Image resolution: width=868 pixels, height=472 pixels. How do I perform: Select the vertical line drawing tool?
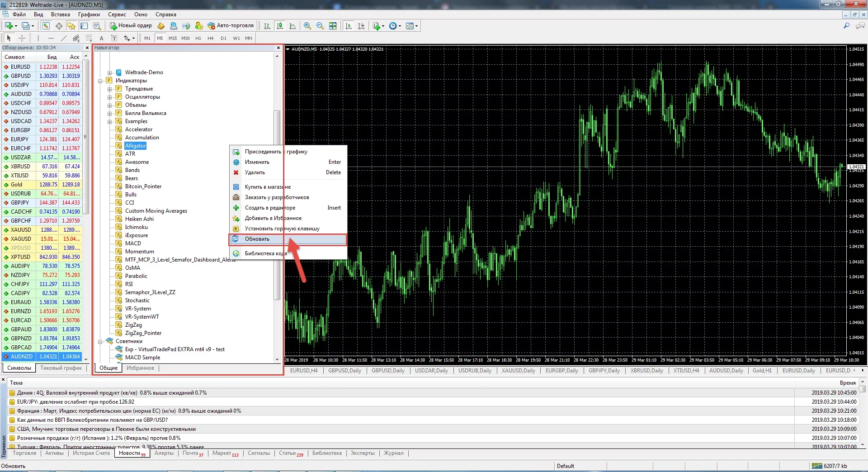tap(38, 38)
